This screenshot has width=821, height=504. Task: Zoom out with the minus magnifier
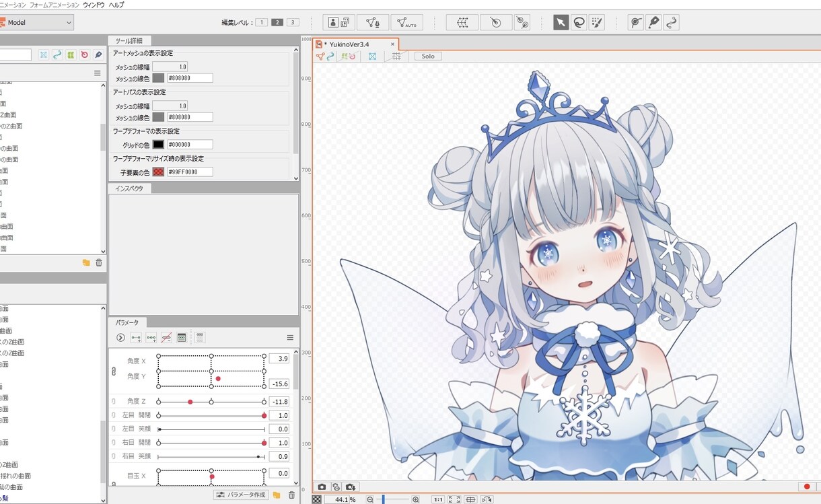(370, 499)
